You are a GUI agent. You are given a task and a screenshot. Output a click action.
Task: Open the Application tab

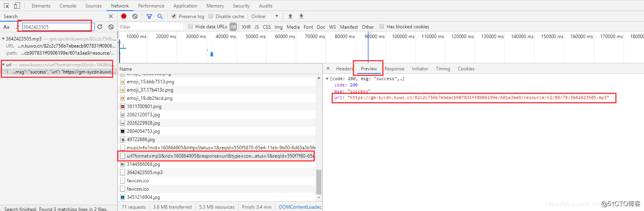pos(185,6)
